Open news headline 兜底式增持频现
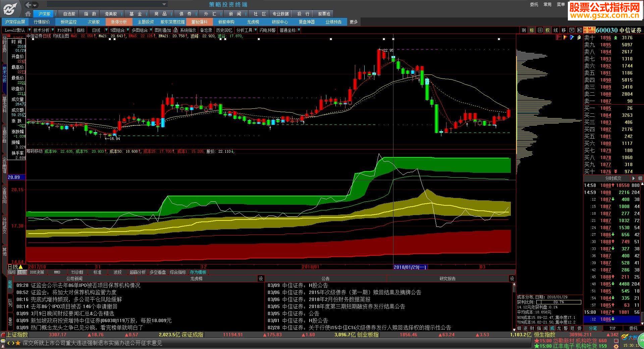This screenshot has height=349, width=644. [76, 299]
